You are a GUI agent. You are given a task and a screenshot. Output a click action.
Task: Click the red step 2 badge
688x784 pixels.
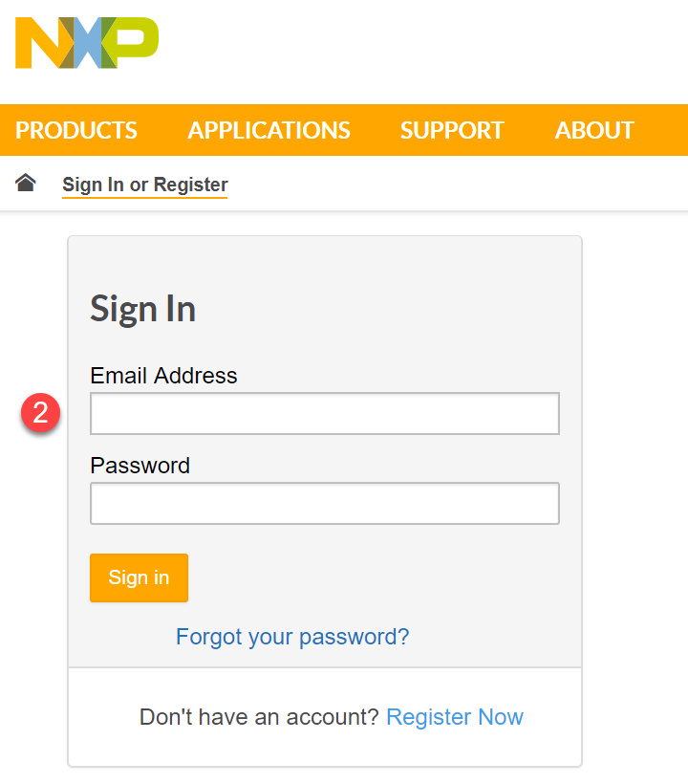pos(41,413)
